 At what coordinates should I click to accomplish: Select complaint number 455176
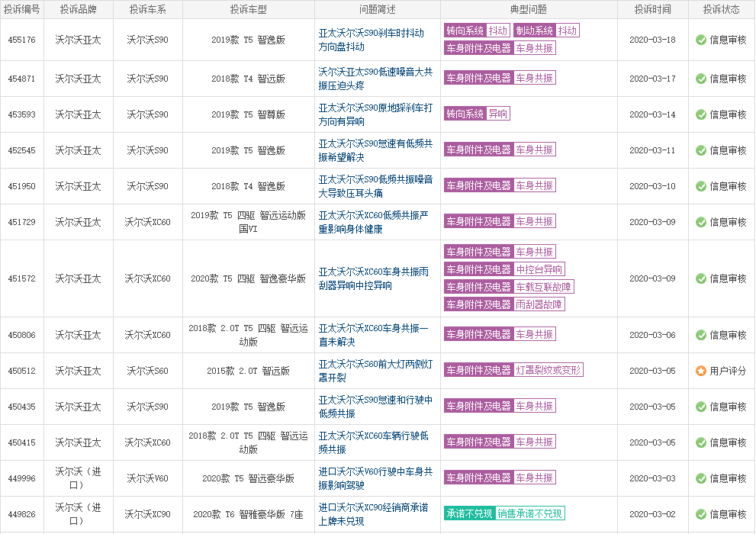(21, 40)
